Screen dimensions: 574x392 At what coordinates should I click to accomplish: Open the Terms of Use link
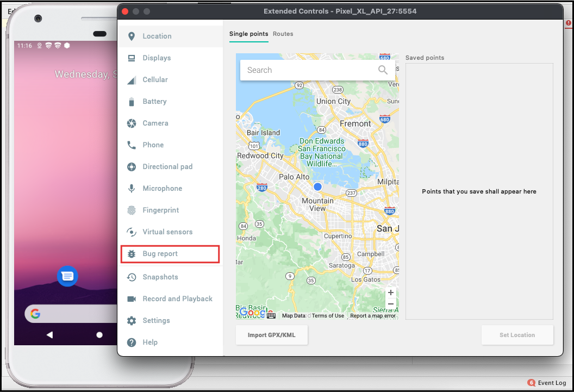[x=328, y=315]
